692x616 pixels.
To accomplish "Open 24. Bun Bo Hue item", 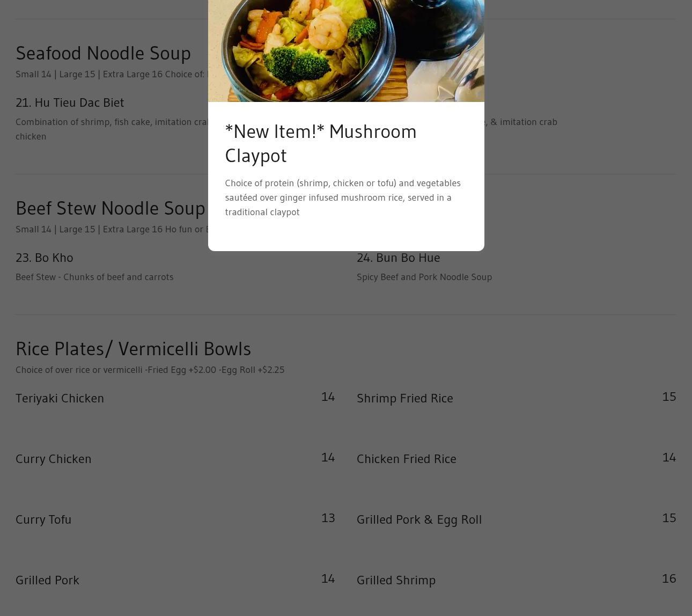I will pyautogui.click(x=399, y=258).
